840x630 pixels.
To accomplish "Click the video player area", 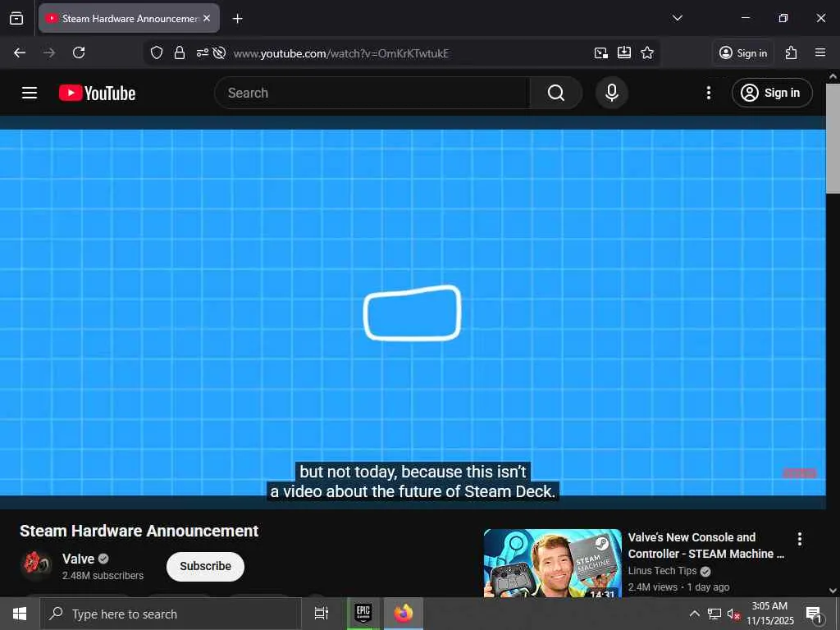I will (413, 313).
